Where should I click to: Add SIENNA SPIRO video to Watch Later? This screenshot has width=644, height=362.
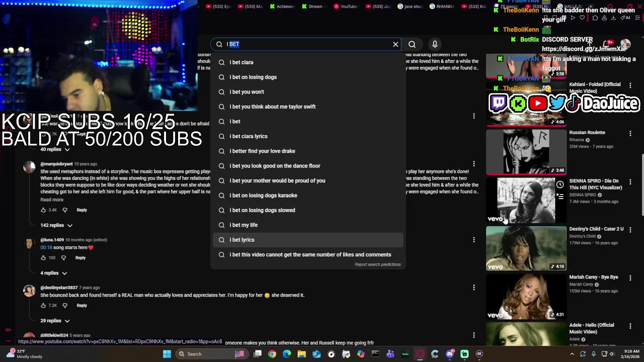tap(560, 185)
